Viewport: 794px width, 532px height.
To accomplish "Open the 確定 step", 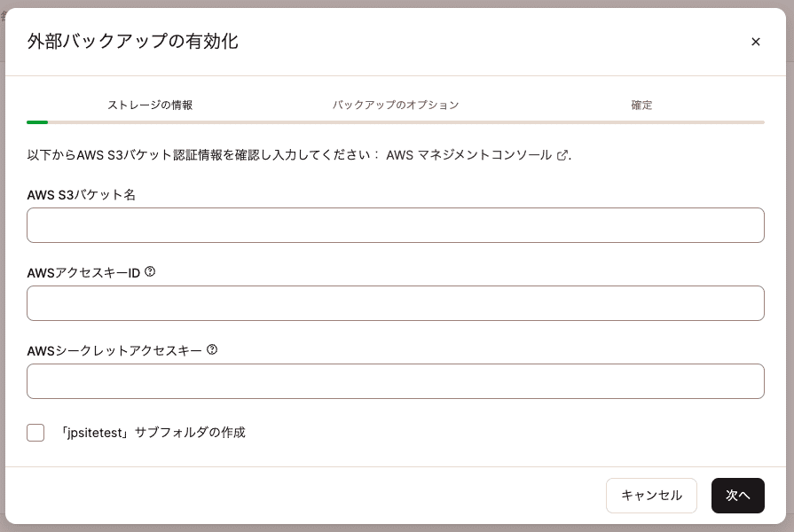I will [x=641, y=105].
